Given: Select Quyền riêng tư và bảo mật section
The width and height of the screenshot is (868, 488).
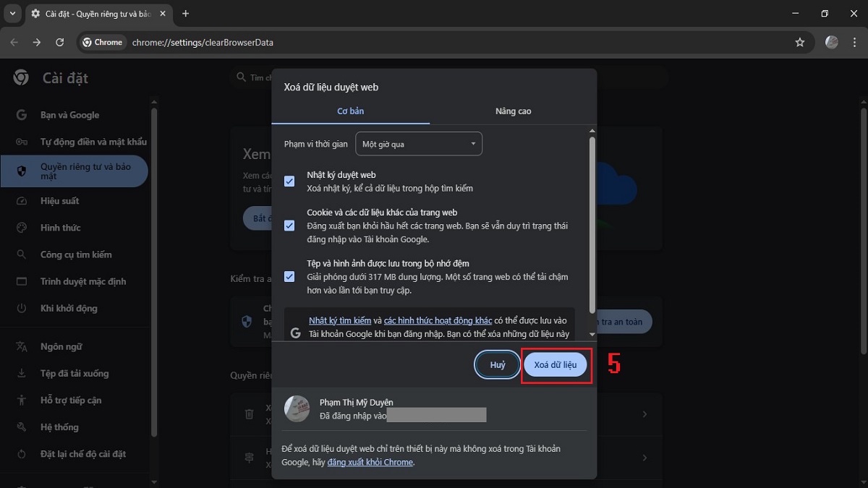Looking at the screenshot, I should pos(75,171).
